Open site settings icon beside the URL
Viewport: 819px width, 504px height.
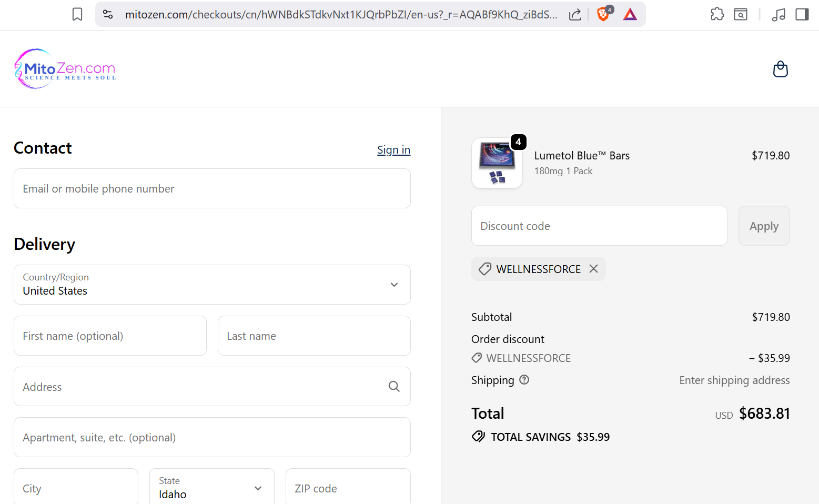(x=108, y=14)
